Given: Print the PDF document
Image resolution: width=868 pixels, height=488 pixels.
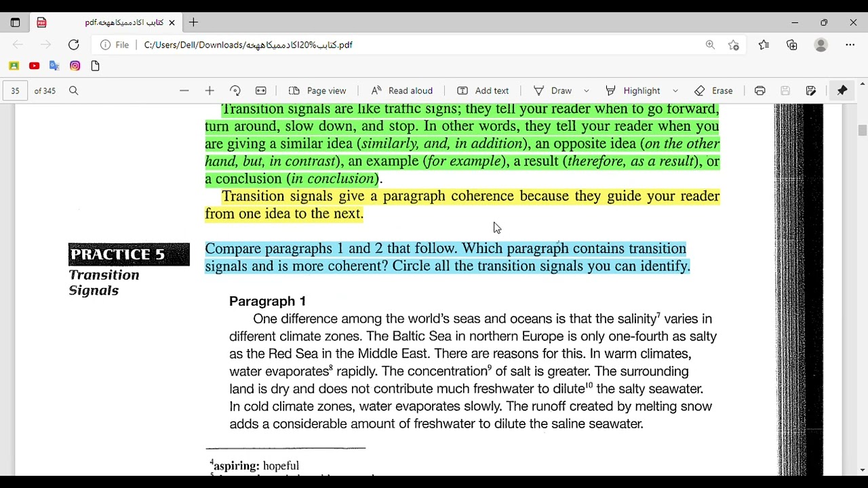Looking at the screenshot, I should pyautogui.click(x=760, y=91).
